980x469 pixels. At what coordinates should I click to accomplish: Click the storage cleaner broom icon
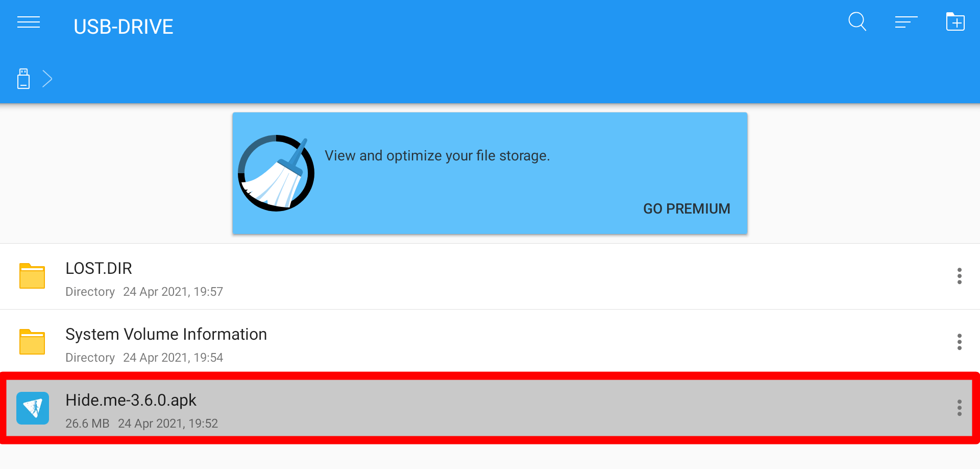(276, 173)
